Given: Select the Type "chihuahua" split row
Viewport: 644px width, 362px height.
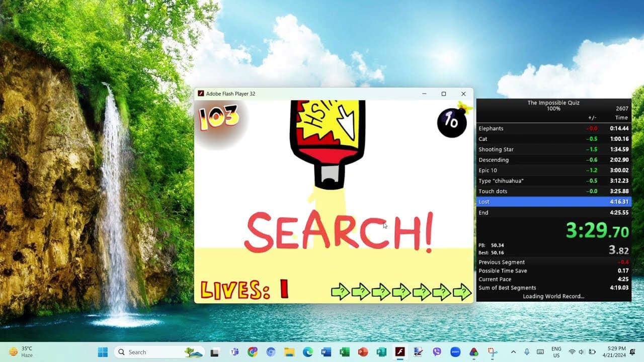Looking at the screenshot, I should [x=553, y=181].
